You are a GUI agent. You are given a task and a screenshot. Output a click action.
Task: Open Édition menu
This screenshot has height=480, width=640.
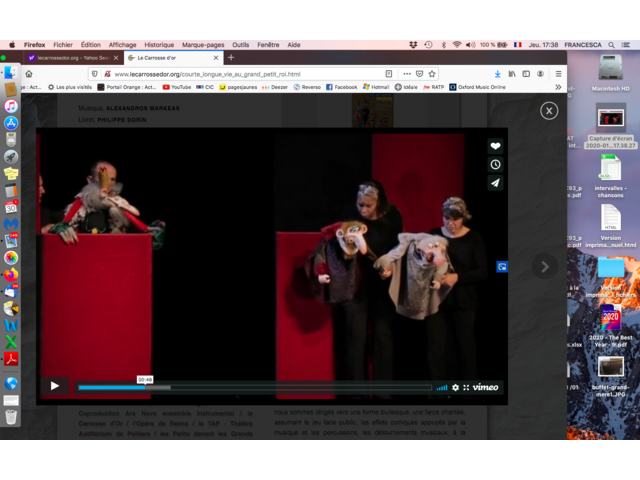coord(91,45)
